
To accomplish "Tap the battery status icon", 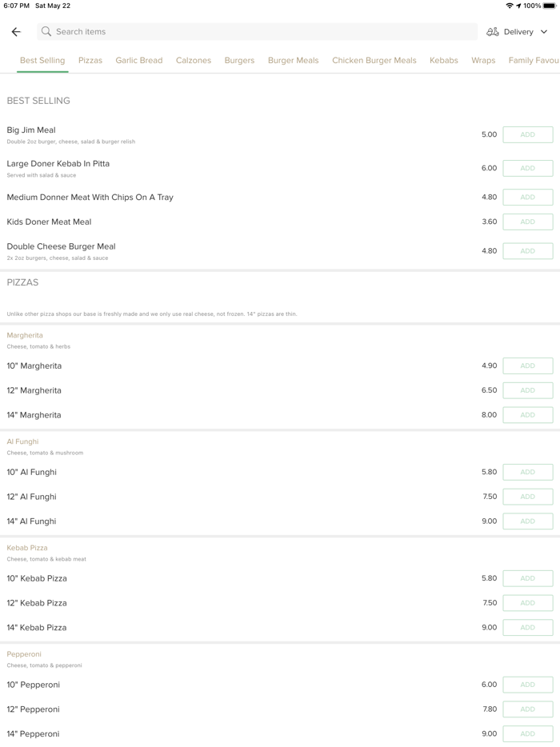I will pos(550,6).
